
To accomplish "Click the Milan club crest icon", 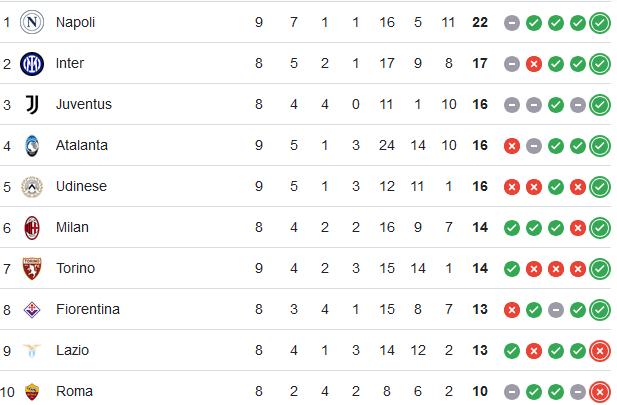I will [x=32, y=227].
